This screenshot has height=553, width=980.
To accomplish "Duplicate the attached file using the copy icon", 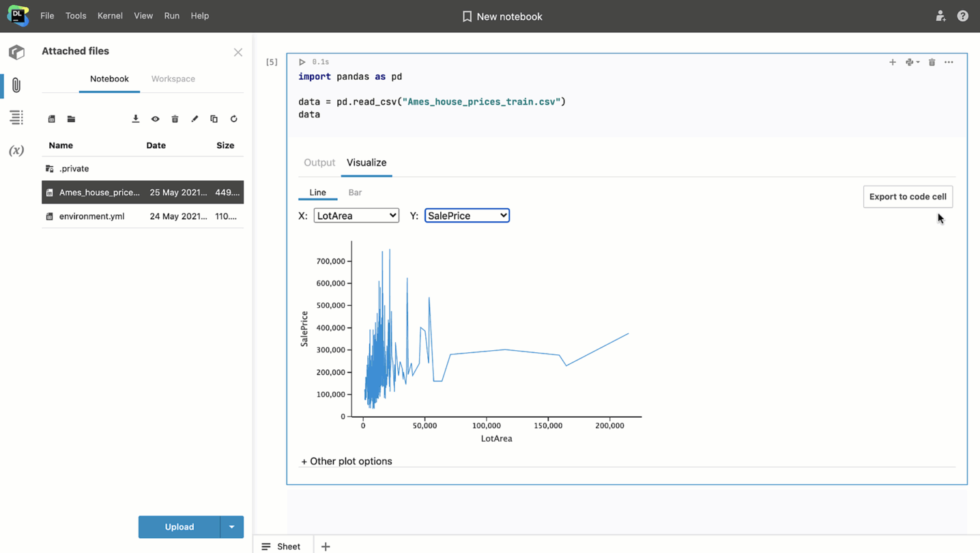I will click(x=214, y=118).
